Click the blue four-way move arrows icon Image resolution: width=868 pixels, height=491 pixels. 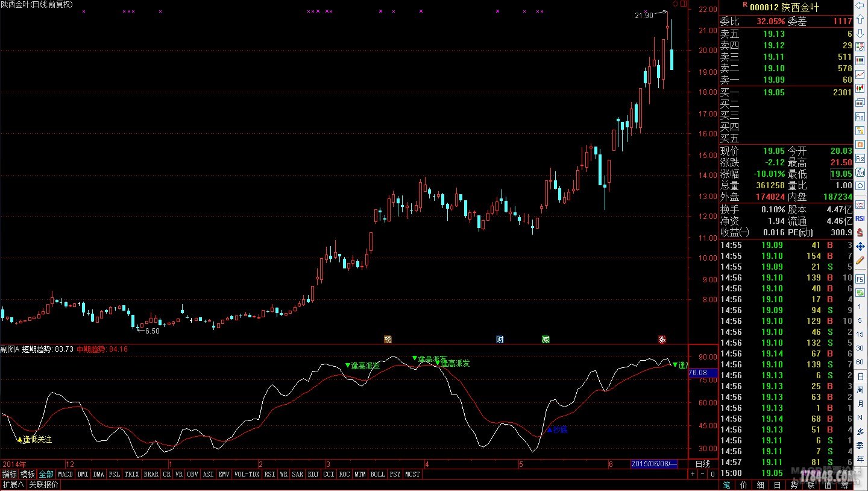click(860, 246)
